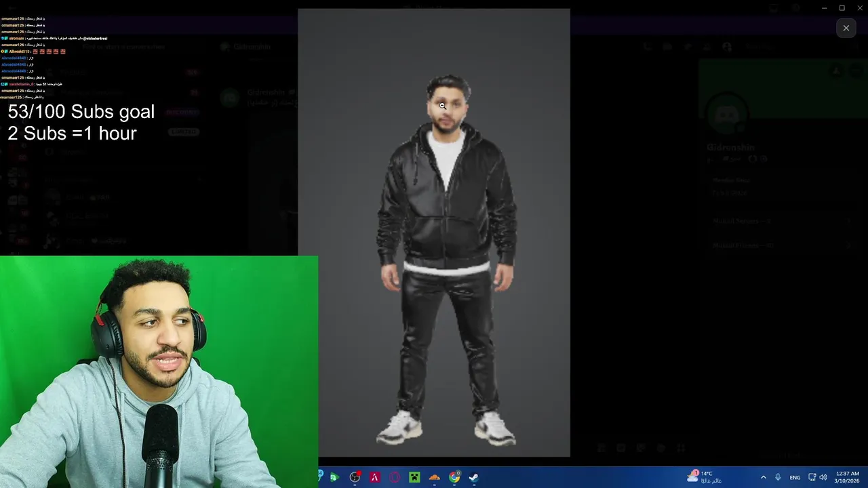
Task: Open the Cloudflare icon in the taskbar
Action: [x=435, y=477]
